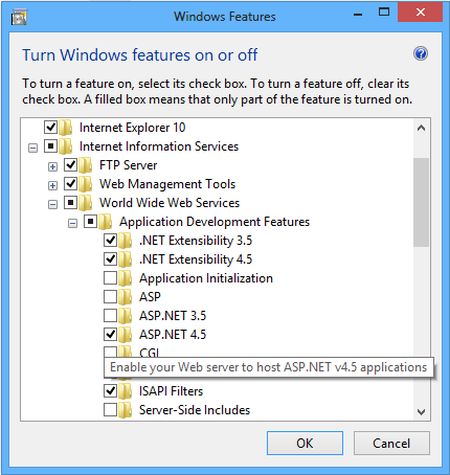
Task: Click the ISAPI Filters folder icon
Action: pos(126,391)
